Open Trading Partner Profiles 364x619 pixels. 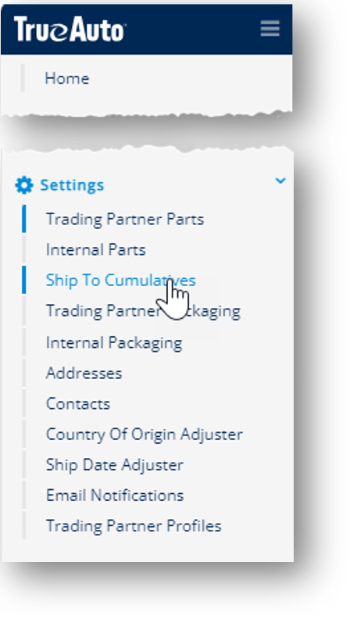(x=134, y=526)
